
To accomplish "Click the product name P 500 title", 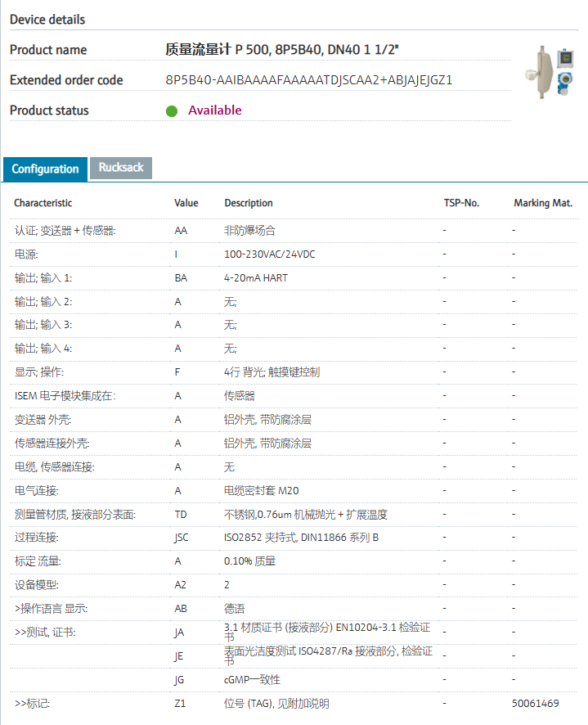I will pos(282,50).
